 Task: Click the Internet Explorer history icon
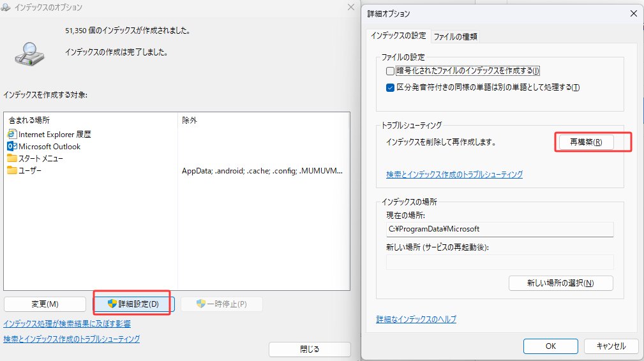[12, 134]
